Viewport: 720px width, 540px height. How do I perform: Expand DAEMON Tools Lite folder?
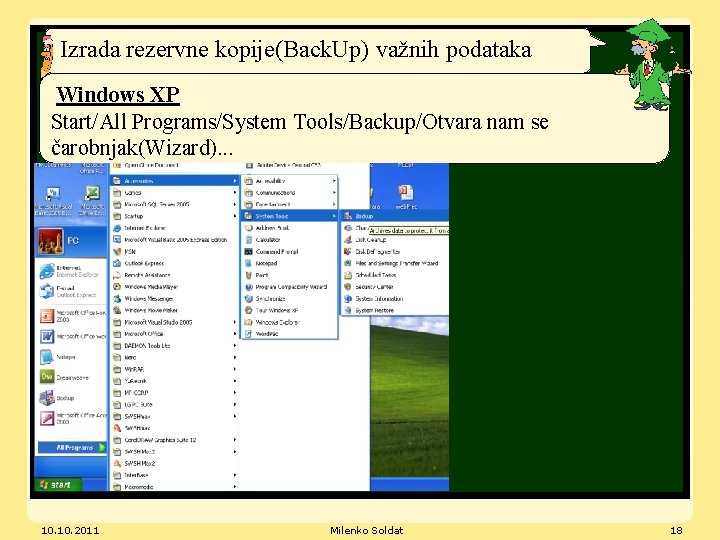pyautogui.click(x=174, y=346)
